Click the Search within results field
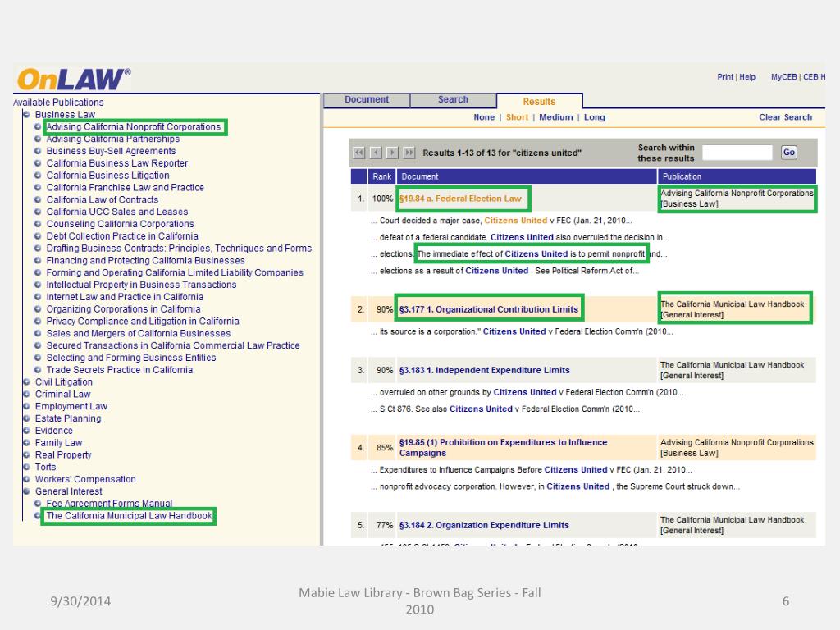 (x=737, y=153)
